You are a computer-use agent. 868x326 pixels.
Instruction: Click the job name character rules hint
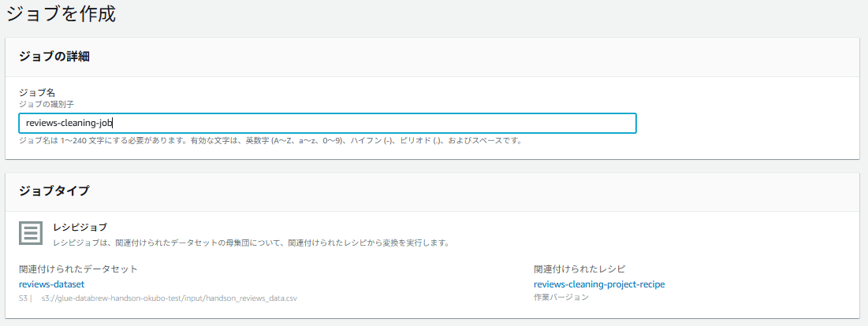pos(270,140)
